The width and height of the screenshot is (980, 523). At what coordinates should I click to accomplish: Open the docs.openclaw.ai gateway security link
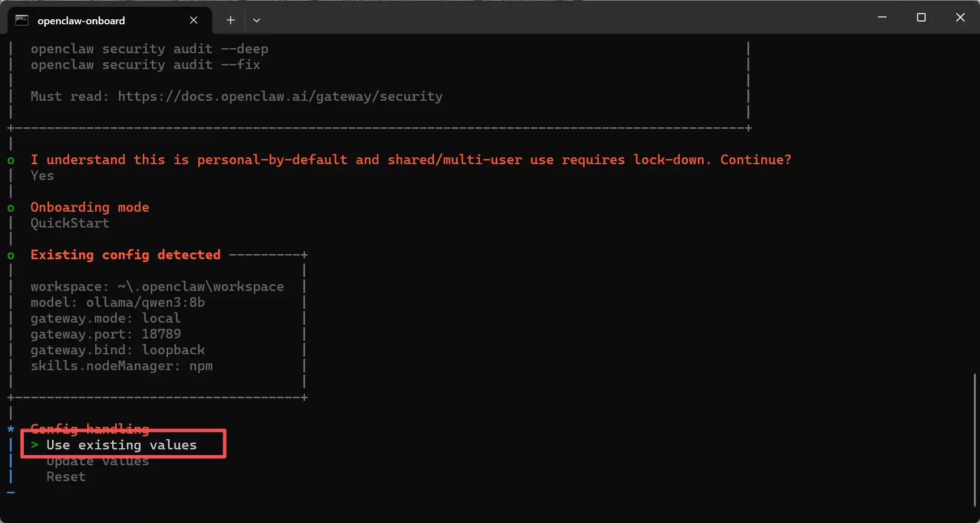pyautogui.click(x=280, y=96)
